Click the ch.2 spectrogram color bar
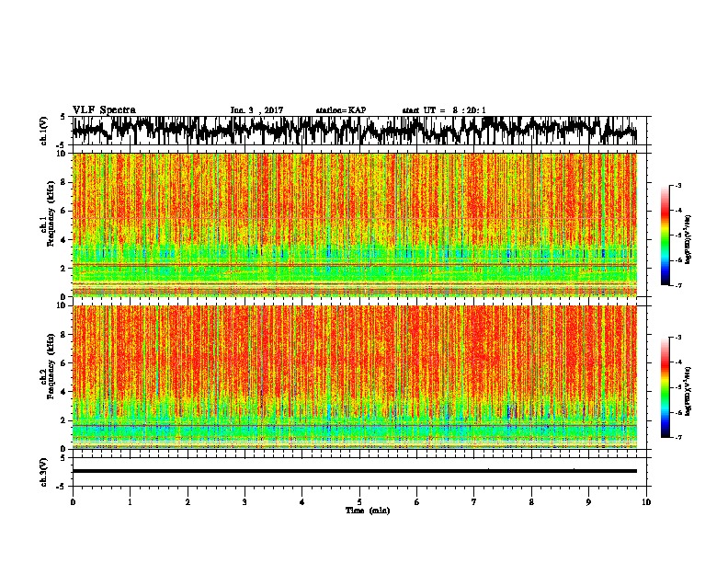Image resolution: width=728 pixels, height=563 pixels. coord(665,387)
